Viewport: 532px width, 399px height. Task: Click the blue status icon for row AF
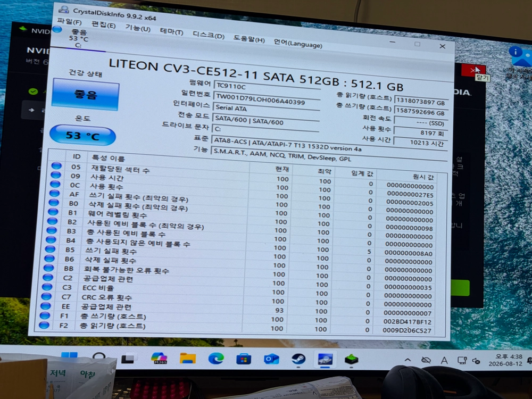tap(54, 194)
